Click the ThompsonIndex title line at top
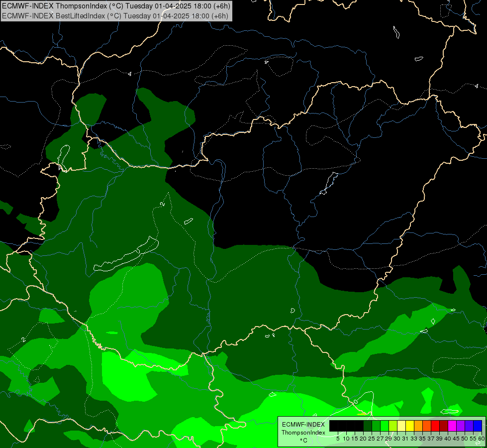The height and width of the screenshot is (448, 487). click(x=116, y=6)
